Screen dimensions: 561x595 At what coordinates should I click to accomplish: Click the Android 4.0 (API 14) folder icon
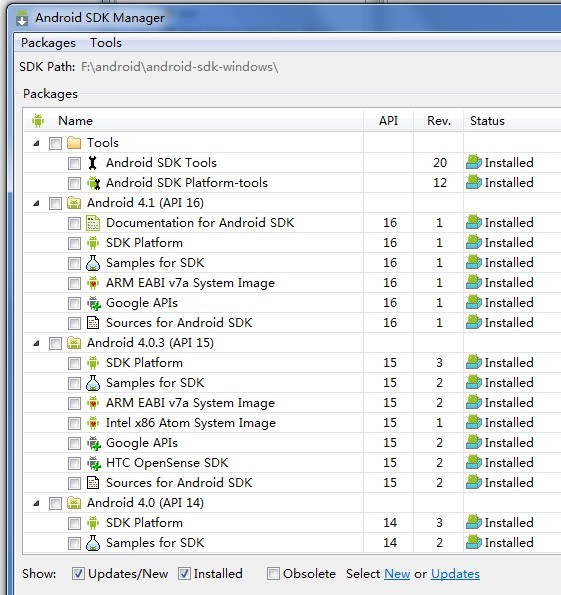pyautogui.click(x=74, y=503)
